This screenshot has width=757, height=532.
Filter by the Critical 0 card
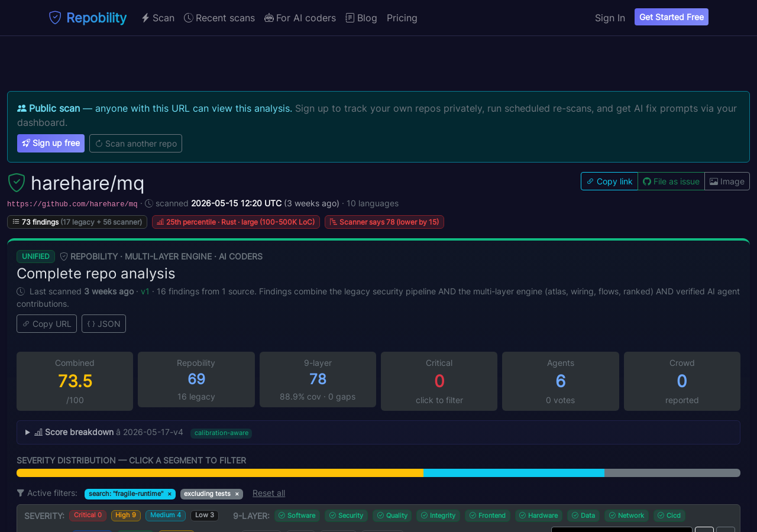point(439,381)
